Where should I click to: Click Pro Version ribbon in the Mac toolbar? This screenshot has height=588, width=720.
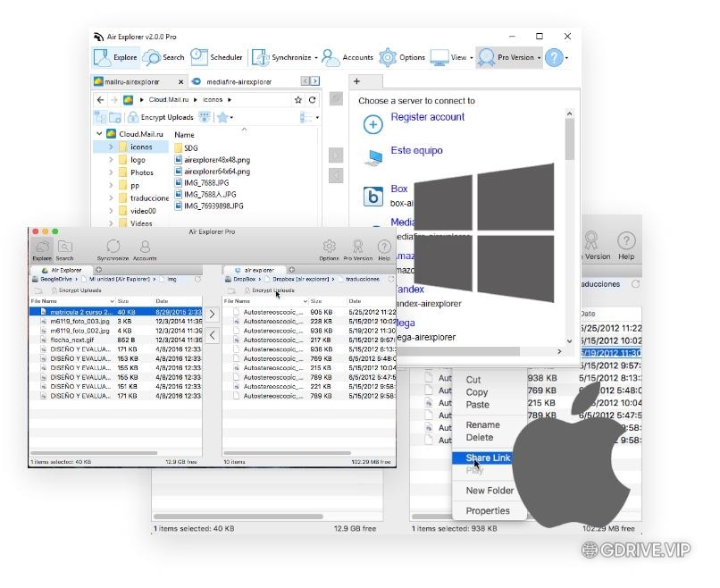point(357,250)
